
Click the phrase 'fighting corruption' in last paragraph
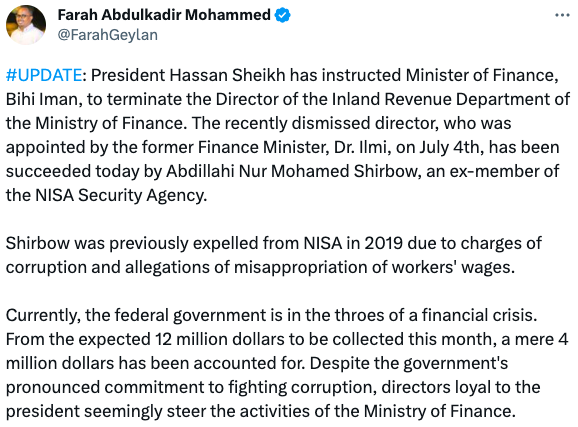[302, 387]
